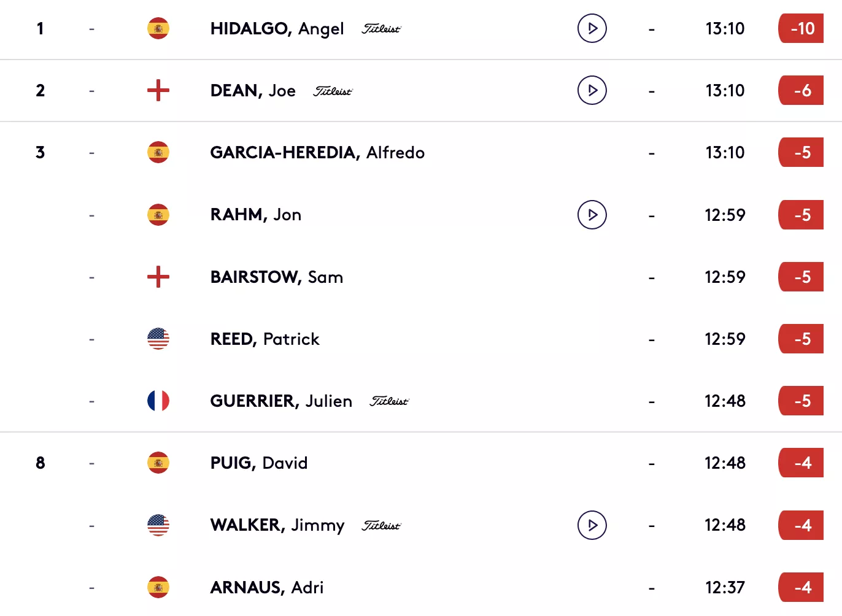Select BAIRSTOW, Sam player name
Screen dimensions: 842x616
(277, 277)
